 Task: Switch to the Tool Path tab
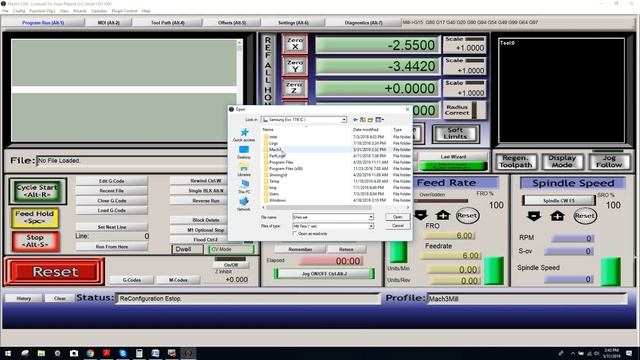(x=167, y=22)
